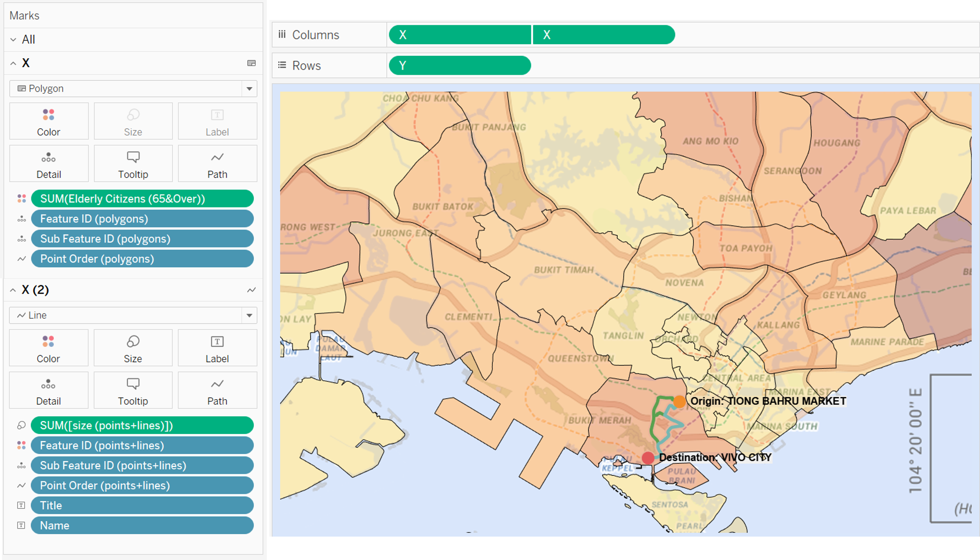
Task: Open the Line mark type dropdown
Action: [x=249, y=315]
